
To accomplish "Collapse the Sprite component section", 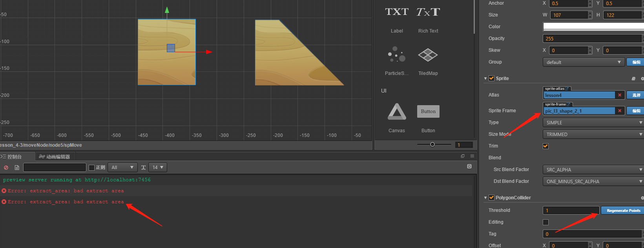I will click(485, 78).
